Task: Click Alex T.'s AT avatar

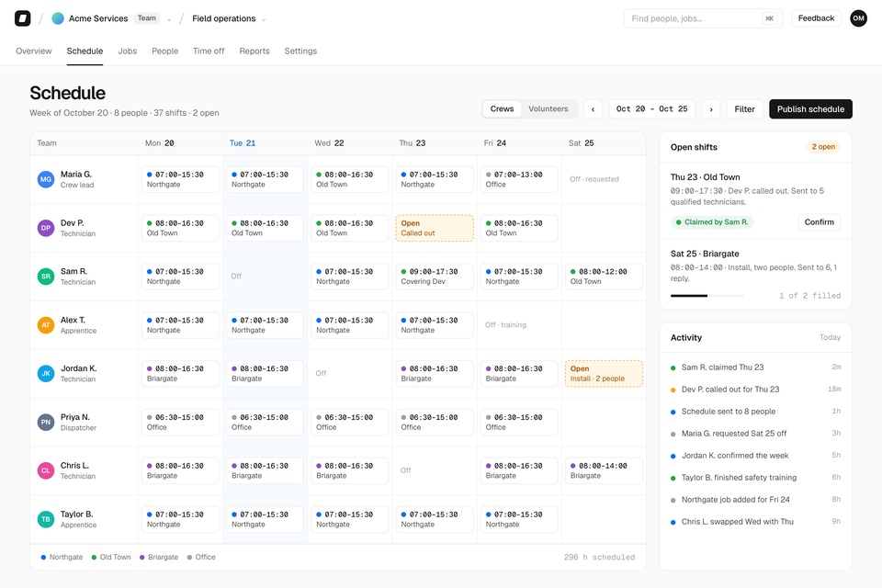Action: [46, 324]
